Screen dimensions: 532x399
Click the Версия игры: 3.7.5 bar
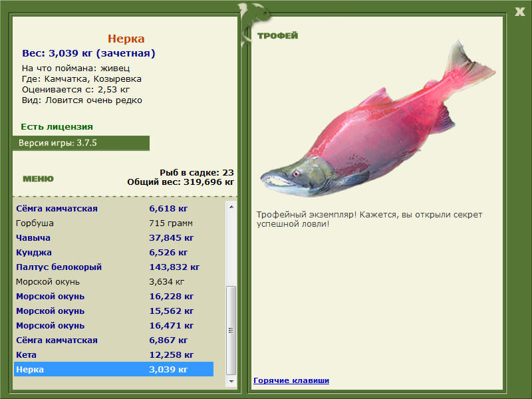pos(81,143)
